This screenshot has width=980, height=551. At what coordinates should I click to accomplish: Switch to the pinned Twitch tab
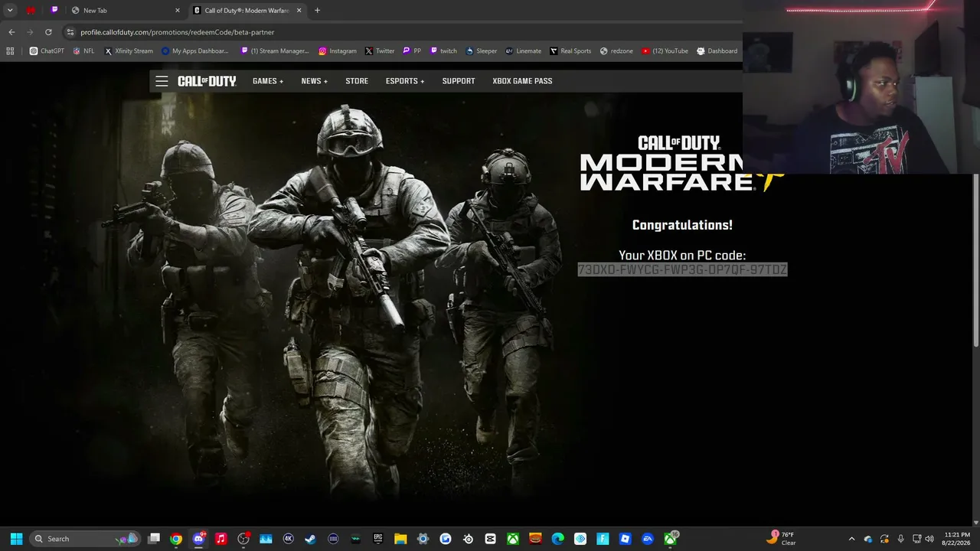pos(54,11)
